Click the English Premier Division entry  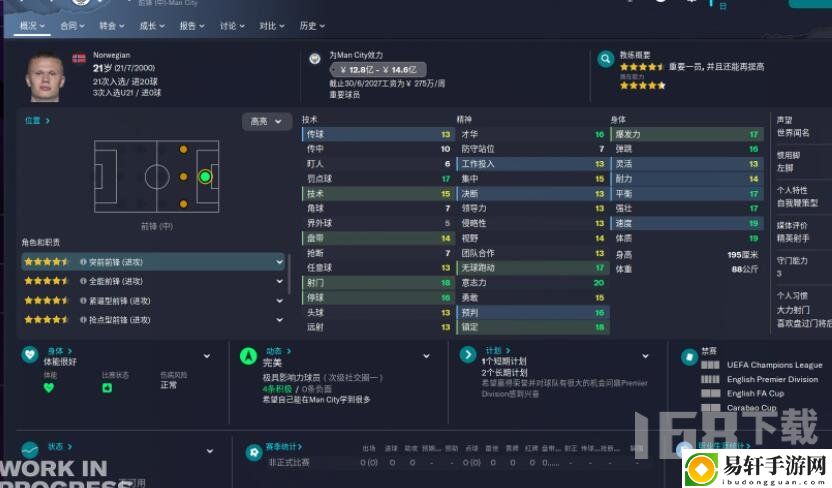coord(772,379)
